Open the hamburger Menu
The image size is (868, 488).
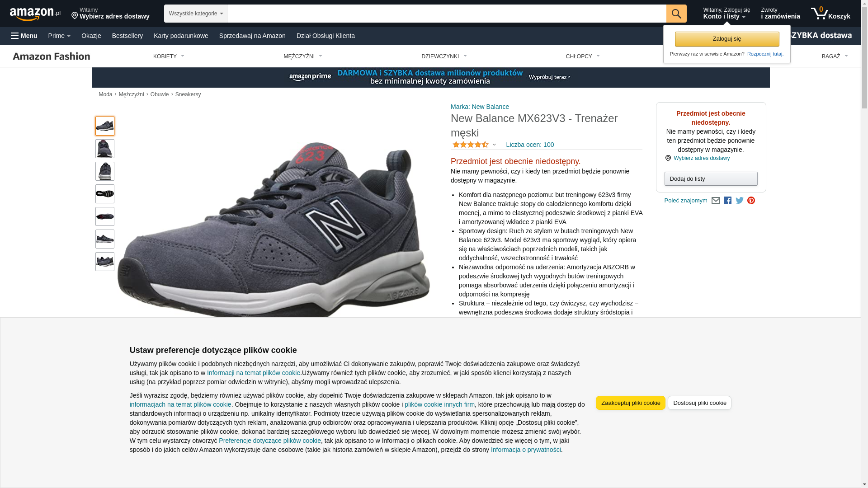click(x=24, y=36)
